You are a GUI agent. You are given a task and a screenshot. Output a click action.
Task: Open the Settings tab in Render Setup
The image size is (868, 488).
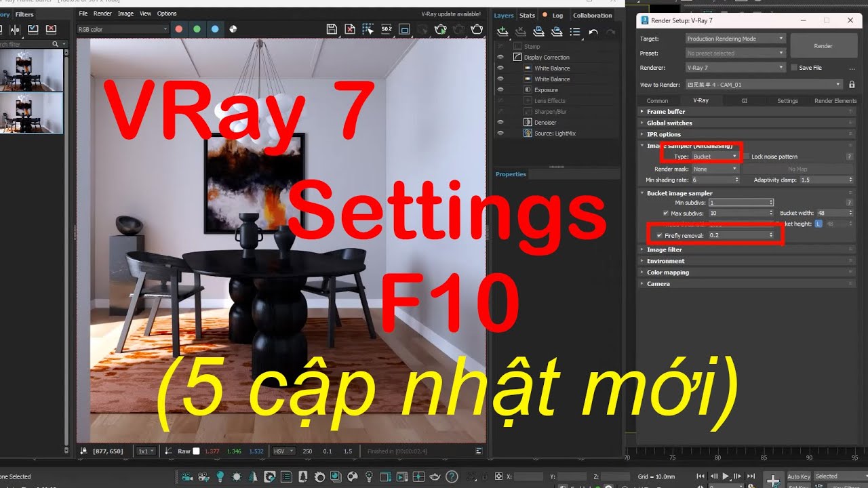[x=787, y=100]
